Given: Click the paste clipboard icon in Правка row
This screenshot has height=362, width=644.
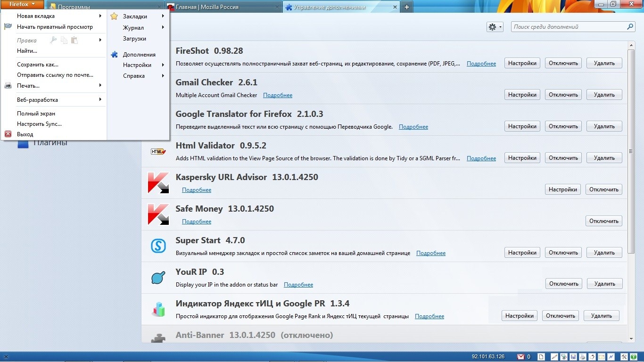Looking at the screenshot, I should pos(74,41).
